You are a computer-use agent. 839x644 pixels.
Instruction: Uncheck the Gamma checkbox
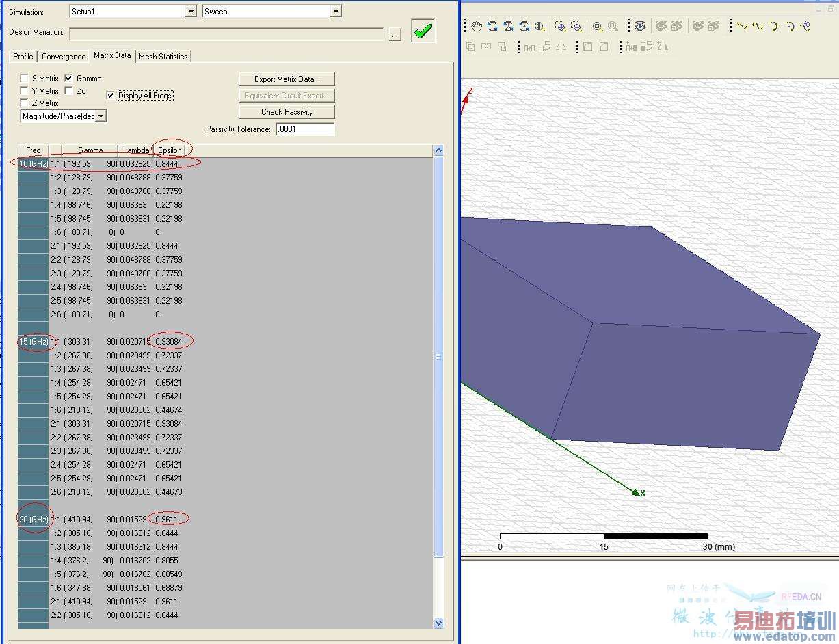68,79
